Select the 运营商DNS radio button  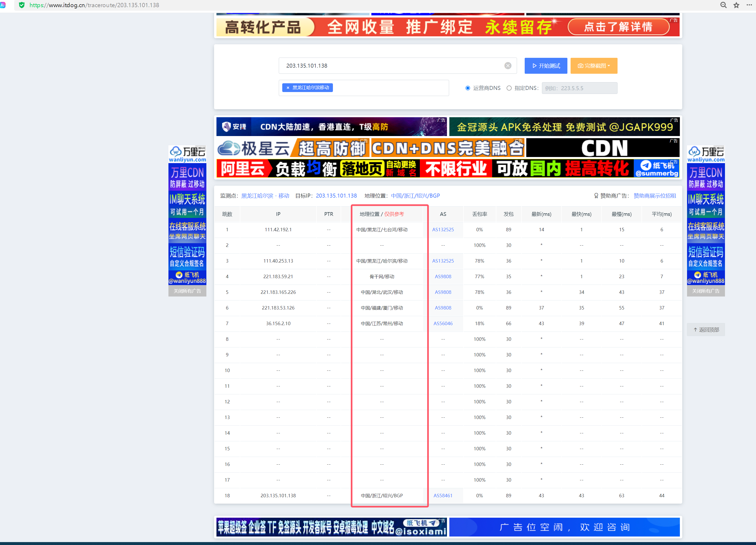(468, 88)
